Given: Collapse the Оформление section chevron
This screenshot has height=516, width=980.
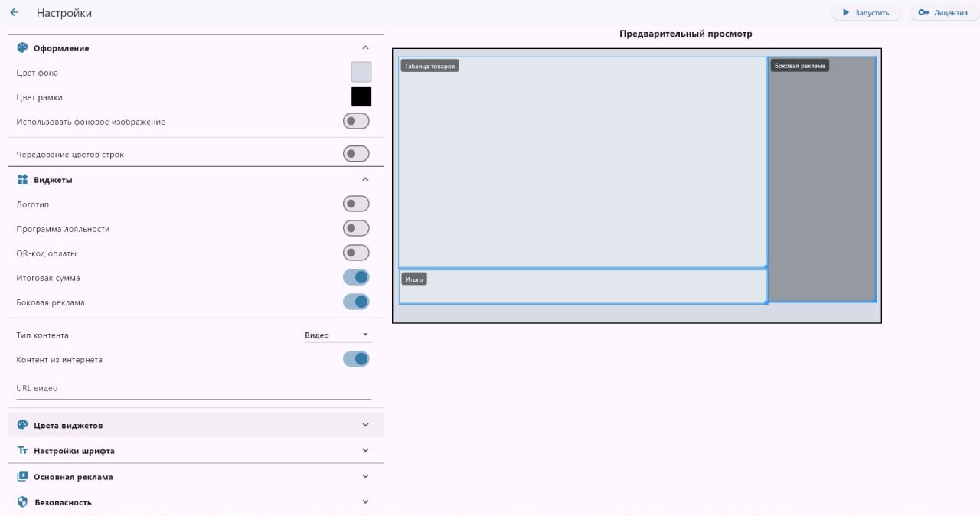Looking at the screenshot, I should pos(365,48).
